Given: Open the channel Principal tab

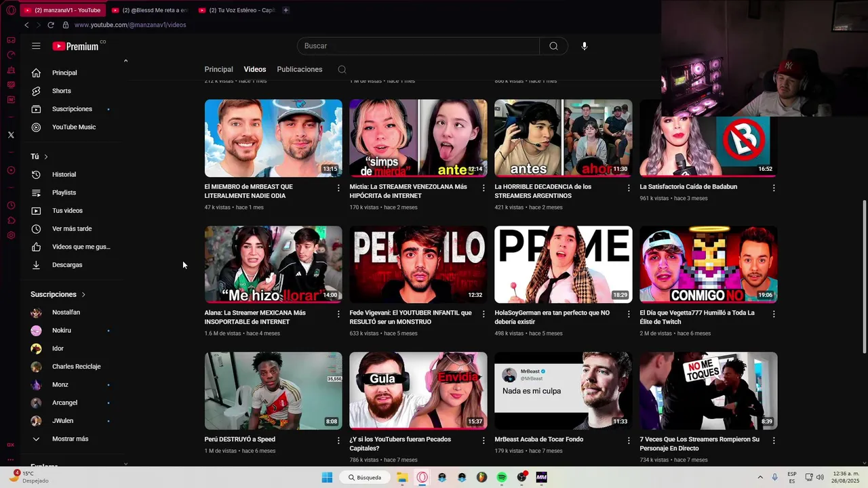Looking at the screenshot, I should (218, 69).
